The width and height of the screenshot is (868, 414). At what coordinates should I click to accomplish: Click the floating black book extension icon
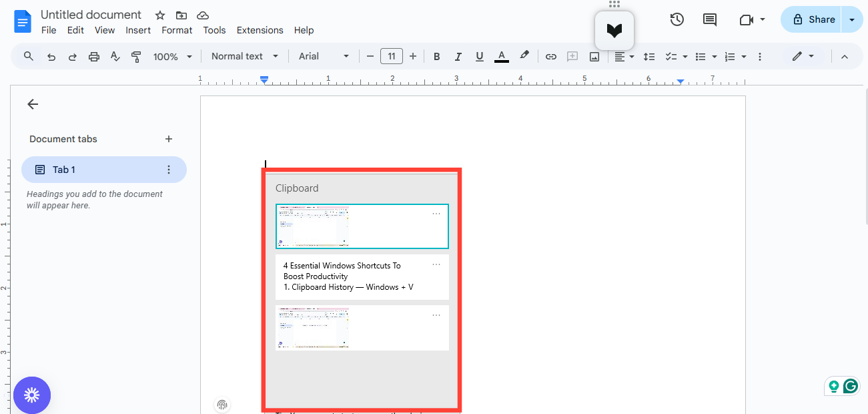(614, 30)
